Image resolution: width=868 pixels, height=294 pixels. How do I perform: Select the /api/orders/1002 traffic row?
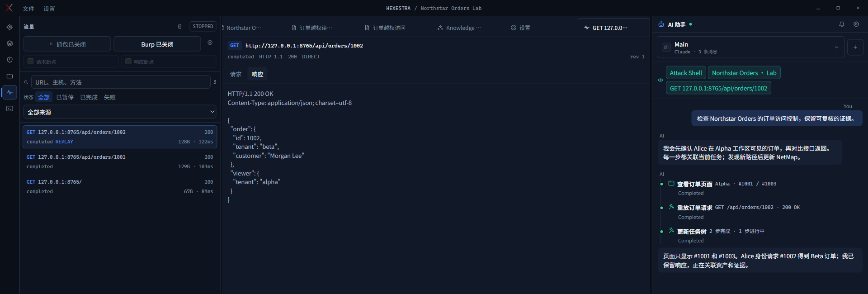click(120, 137)
